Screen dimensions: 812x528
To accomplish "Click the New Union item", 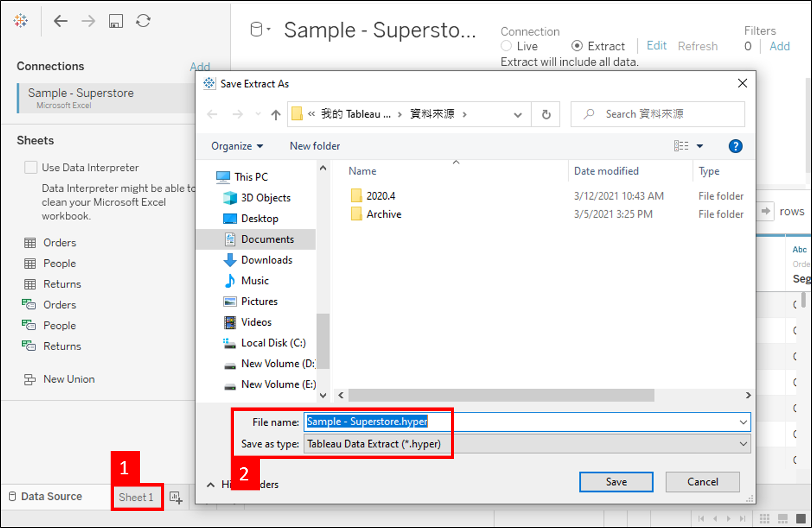I will point(60,379).
